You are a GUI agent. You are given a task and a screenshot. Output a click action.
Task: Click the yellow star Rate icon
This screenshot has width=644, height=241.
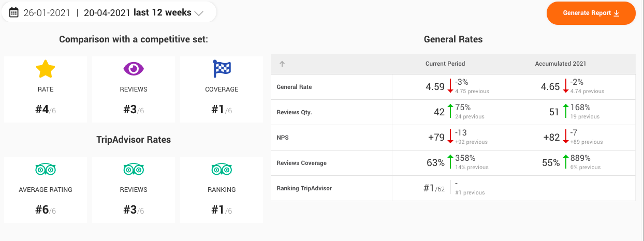(46, 69)
